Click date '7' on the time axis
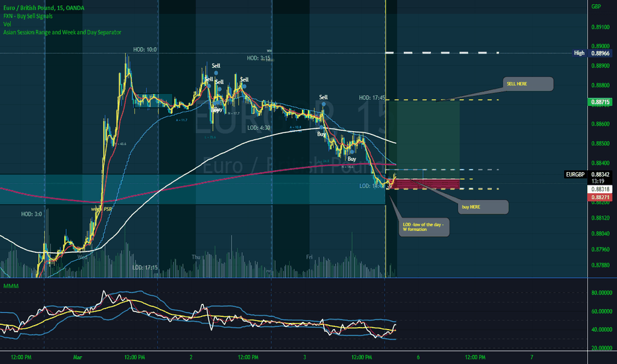The width and height of the screenshot is (617, 364). 532,357
